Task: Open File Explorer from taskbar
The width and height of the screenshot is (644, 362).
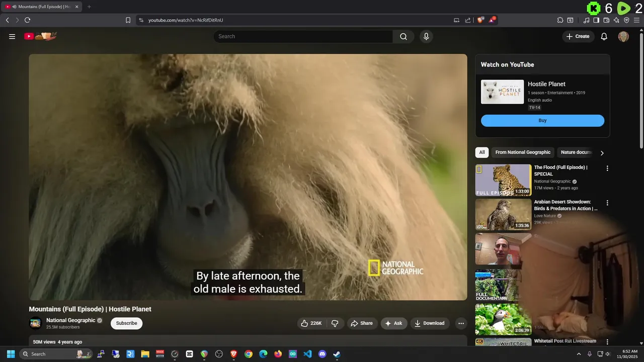Action: (x=145, y=354)
